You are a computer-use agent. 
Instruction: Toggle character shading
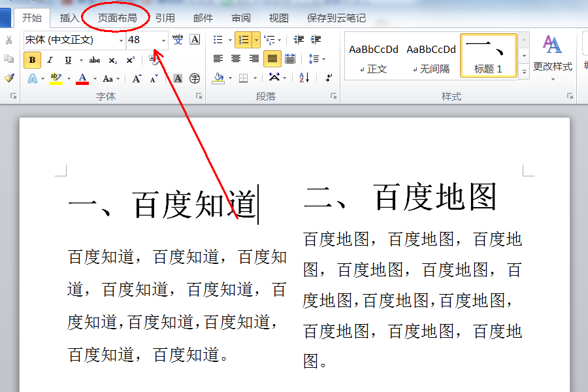pos(178,78)
